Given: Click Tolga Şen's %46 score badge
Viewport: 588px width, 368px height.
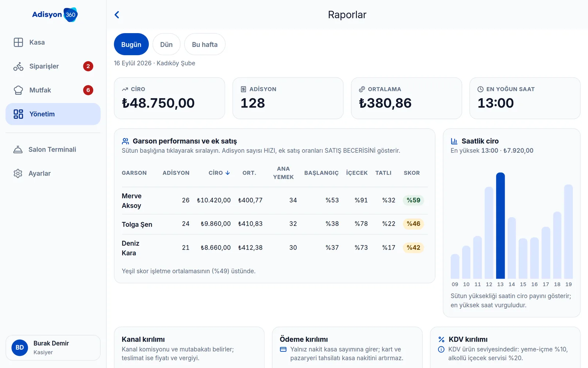Looking at the screenshot, I should coord(413,224).
